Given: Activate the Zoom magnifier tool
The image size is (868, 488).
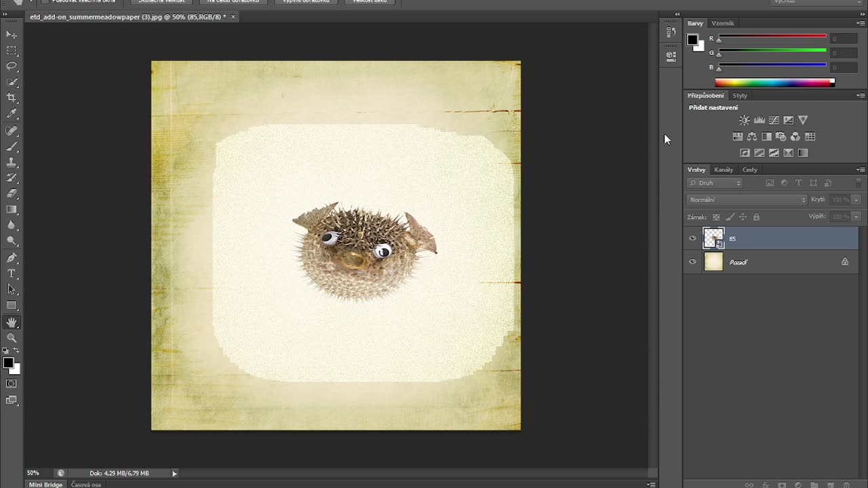Looking at the screenshot, I should 12,338.
